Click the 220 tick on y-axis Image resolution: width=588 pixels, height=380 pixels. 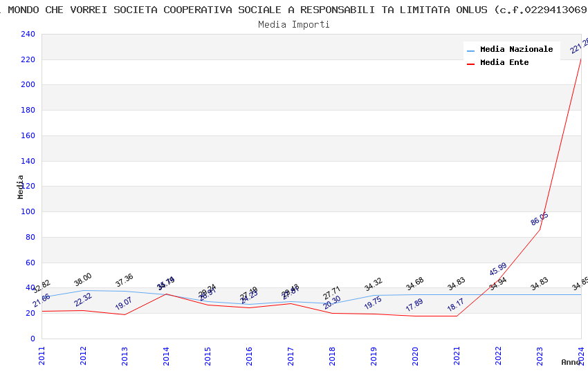[x=28, y=59]
